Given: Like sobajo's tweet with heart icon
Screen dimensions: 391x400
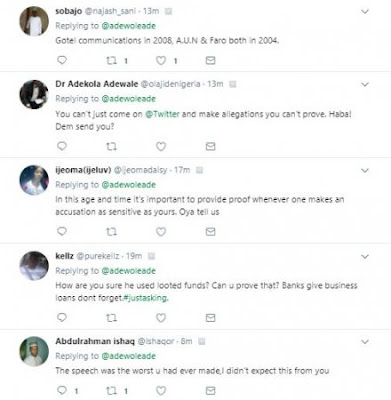Looking at the screenshot, I should pyautogui.click(x=161, y=60).
